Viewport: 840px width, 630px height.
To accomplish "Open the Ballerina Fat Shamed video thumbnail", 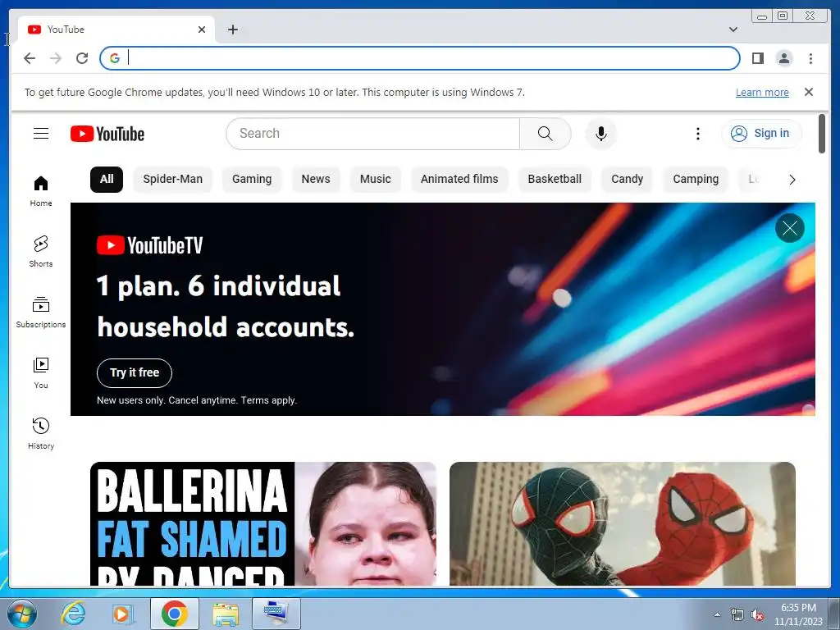I will (x=263, y=523).
